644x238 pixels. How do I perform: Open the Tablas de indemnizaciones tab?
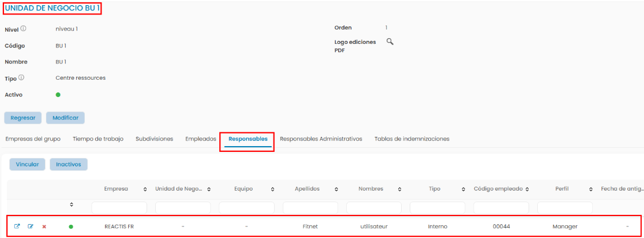pos(411,139)
